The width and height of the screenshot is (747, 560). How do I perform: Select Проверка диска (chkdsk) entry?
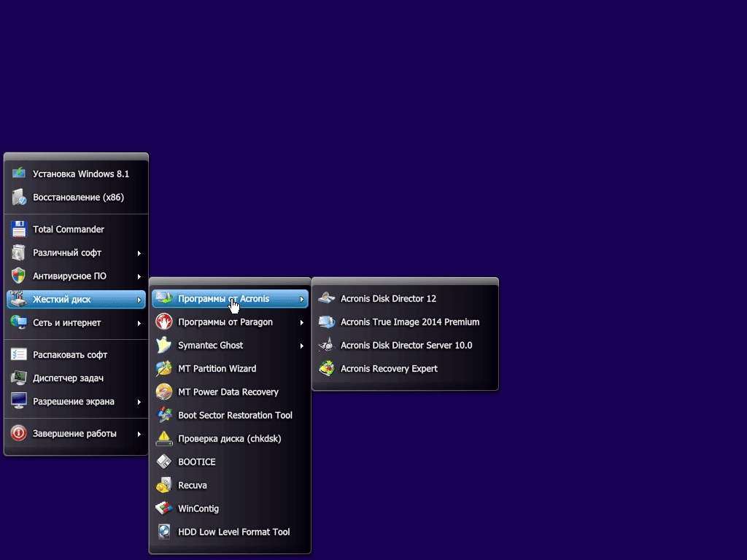230,438
